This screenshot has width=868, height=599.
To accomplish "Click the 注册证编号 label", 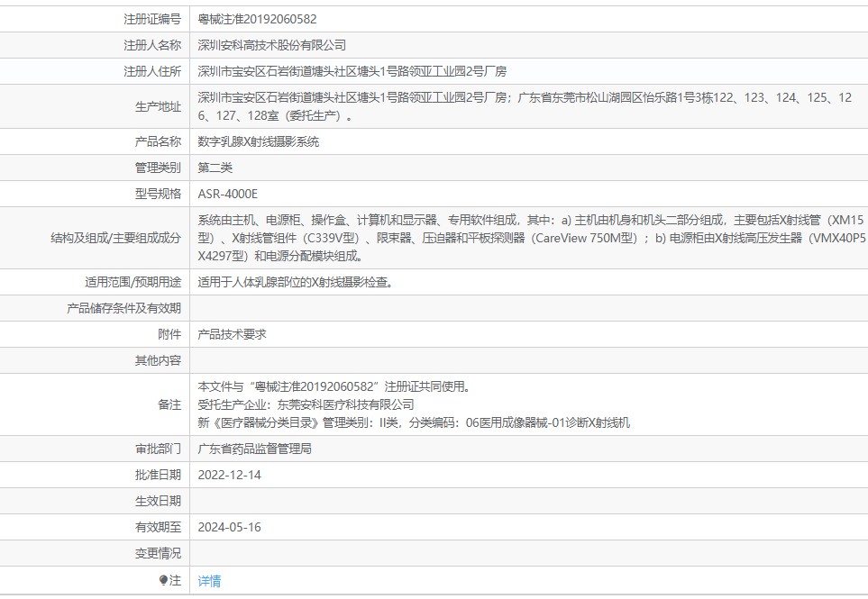I will (152, 19).
